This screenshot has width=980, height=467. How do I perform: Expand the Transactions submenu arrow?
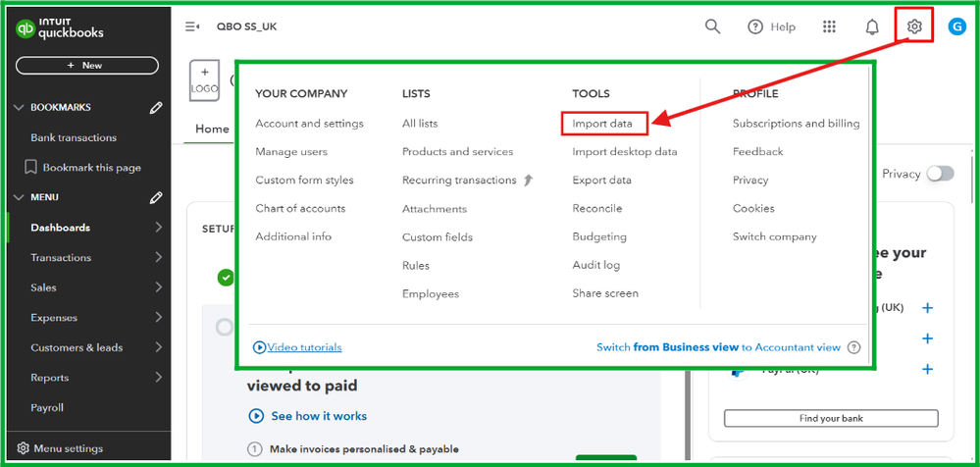click(159, 257)
